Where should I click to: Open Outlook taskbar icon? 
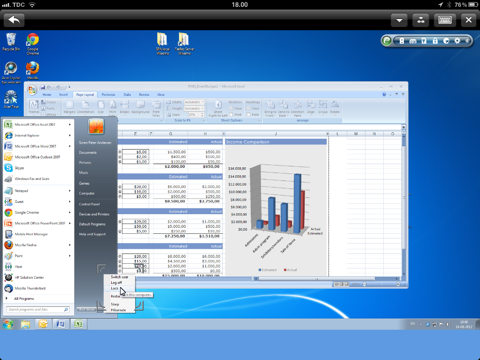43,324
